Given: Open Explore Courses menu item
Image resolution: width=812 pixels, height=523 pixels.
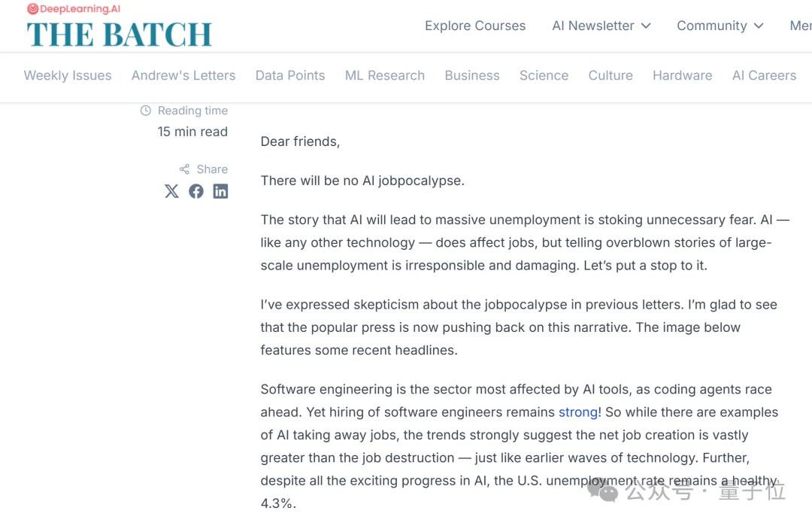Looking at the screenshot, I should (475, 26).
